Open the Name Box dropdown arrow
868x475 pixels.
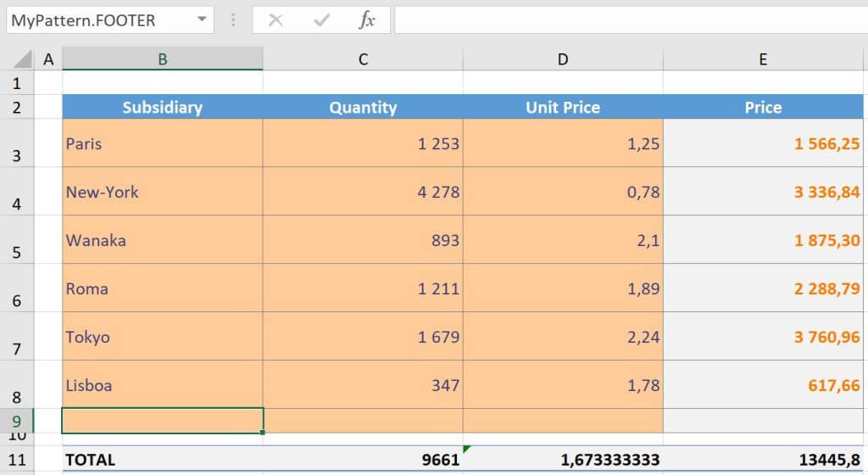[202, 20]
